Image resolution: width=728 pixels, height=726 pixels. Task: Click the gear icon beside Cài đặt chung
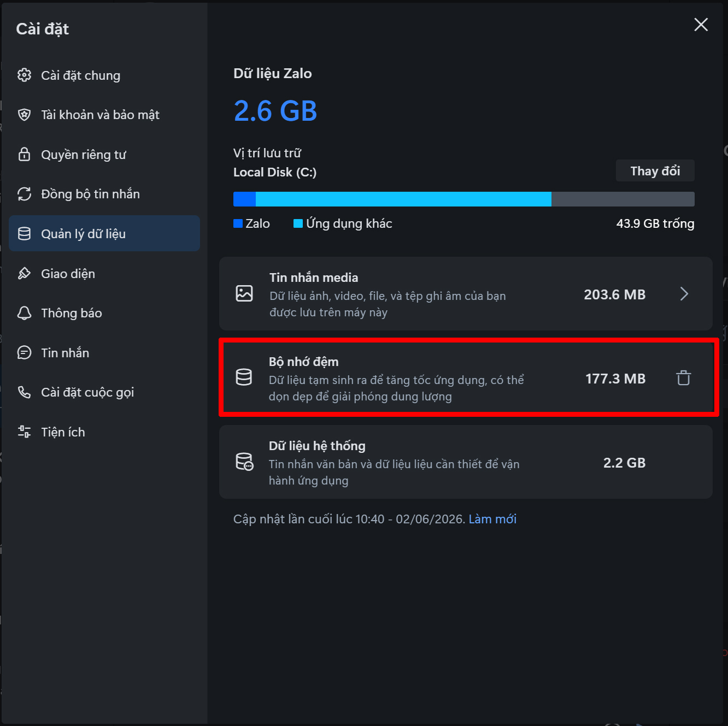click(x=24, y=75)
